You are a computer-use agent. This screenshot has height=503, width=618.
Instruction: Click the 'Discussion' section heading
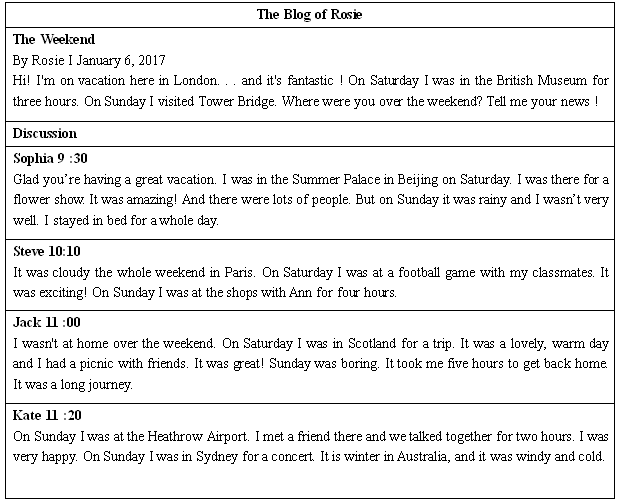(45, 133)
